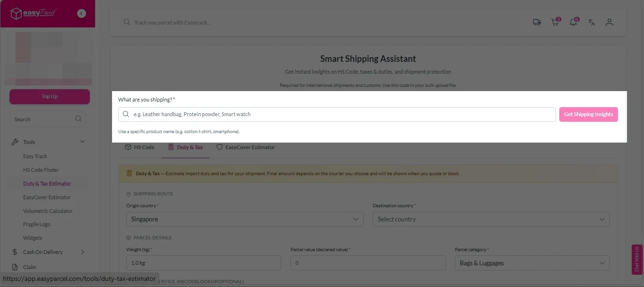Viewport: 644px width, 287px height.
Task: Open the shopping cart with 2 items
Action: click(x=555, y=22)
